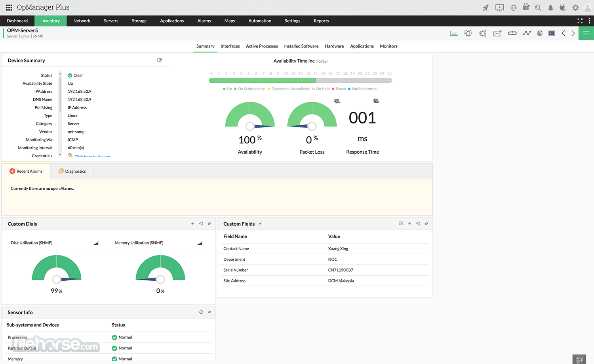The width and height of the screenshot is (594, 364).
Task: Edit the Custom Fields values
Action: click(401, 224)
